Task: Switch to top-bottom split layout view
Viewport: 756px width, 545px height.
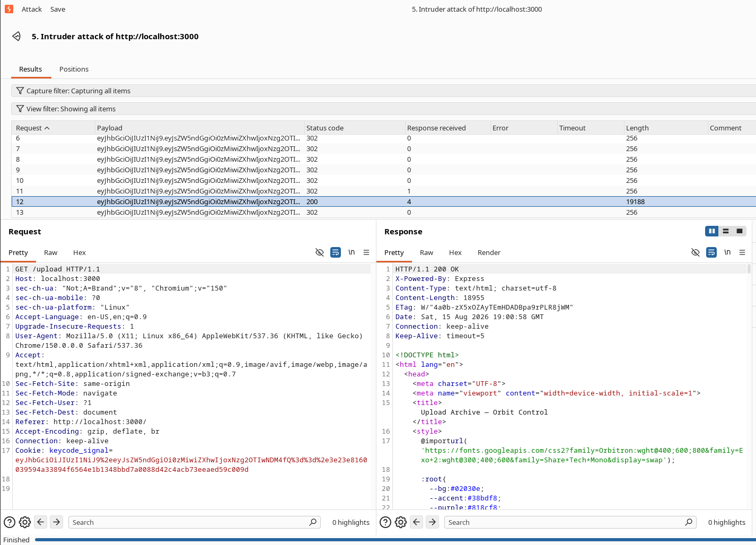Action: pos(726,231)
